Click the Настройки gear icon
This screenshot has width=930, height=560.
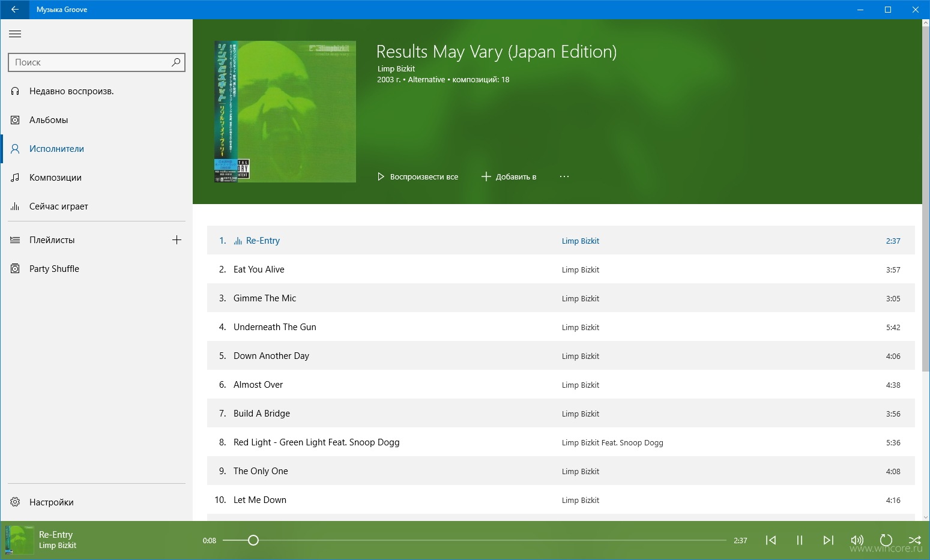(x=16, y=502)
